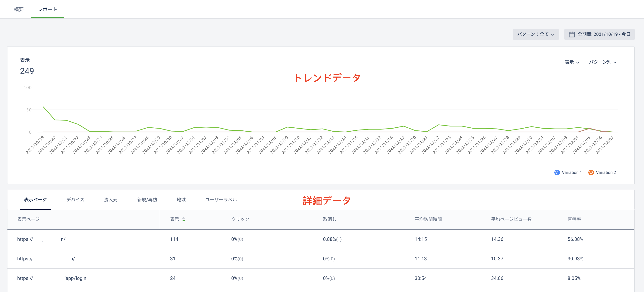Image resolution: width=644 pixels, height=292 pixels.
Task: Click the 14.36 average page views value
Action: [x=497, y=239]
